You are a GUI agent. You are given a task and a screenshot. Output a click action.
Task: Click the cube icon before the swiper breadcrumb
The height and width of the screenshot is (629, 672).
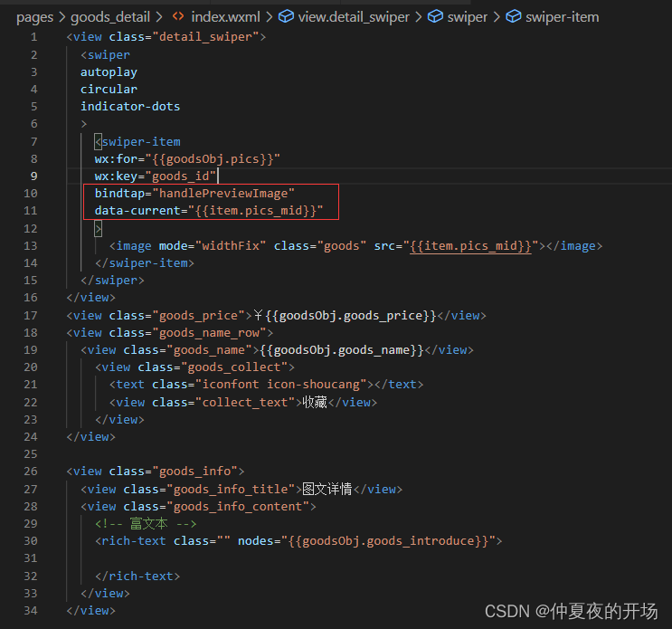pos(435,16)
